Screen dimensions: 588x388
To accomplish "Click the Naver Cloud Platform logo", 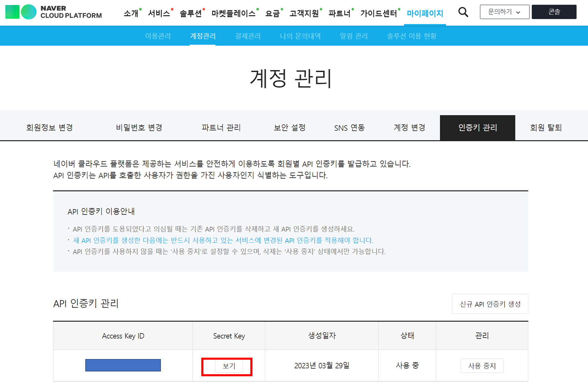I will [54, 12].
